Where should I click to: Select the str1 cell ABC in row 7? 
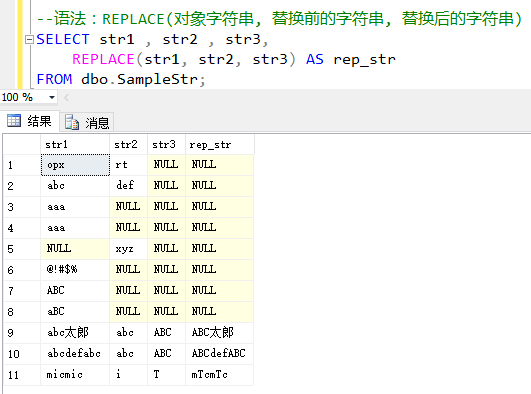tap(75, 291)
